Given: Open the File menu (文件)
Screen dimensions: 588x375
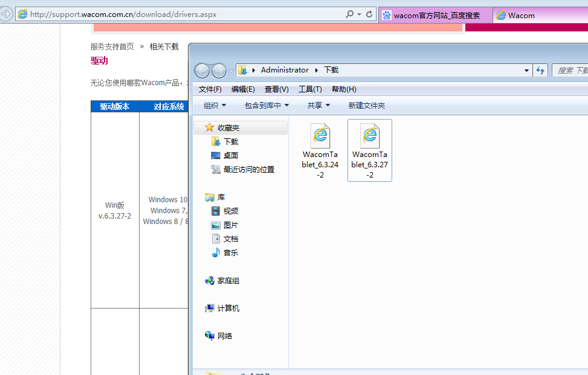Looking at the screenshot, I should click(x=210, y=89).
